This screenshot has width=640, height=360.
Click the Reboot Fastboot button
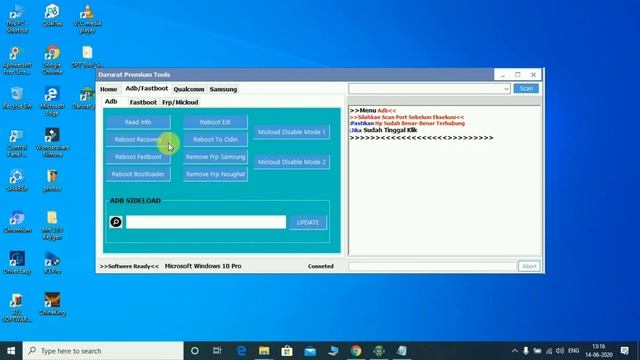point(138,157)
